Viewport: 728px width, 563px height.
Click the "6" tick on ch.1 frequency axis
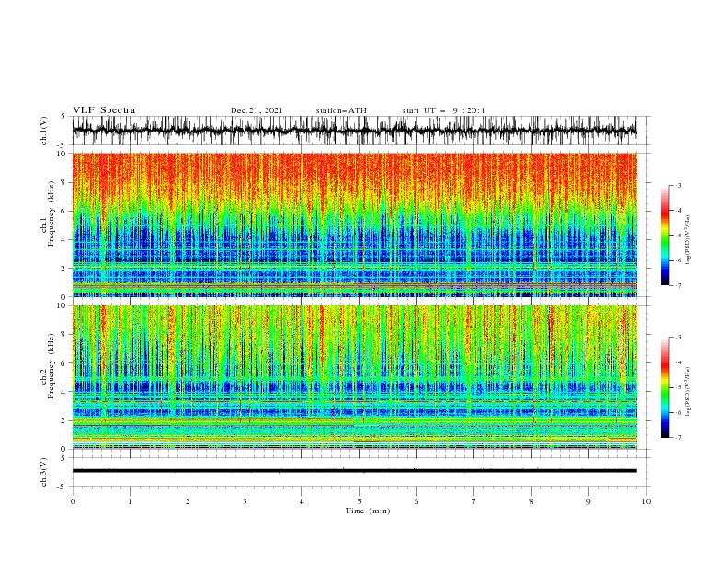tap(64, 211)
